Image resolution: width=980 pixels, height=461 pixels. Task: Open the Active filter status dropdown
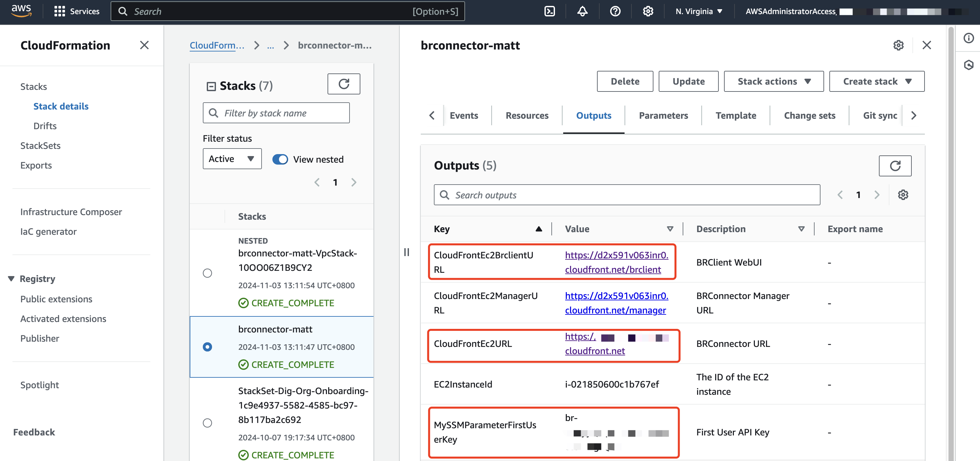click(232, 158)
